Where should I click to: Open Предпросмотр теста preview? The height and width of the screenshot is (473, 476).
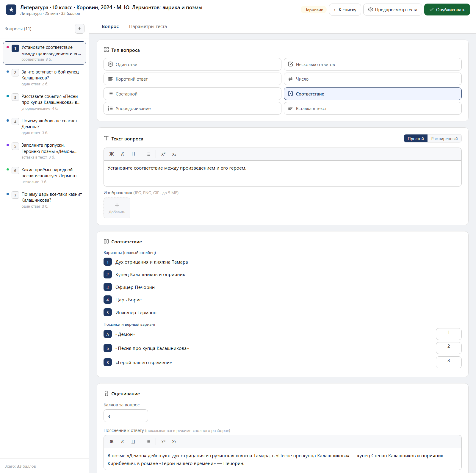click(x=392, y=10)
